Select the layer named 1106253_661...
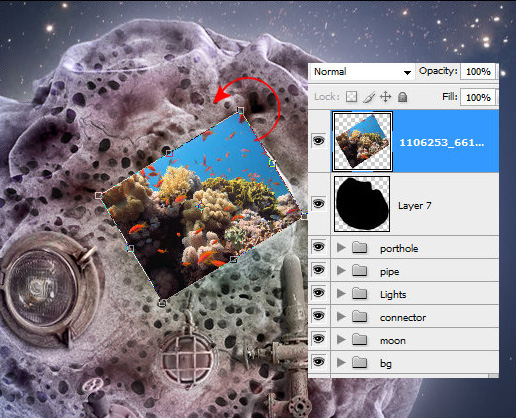516x418 pixels. 442,143
